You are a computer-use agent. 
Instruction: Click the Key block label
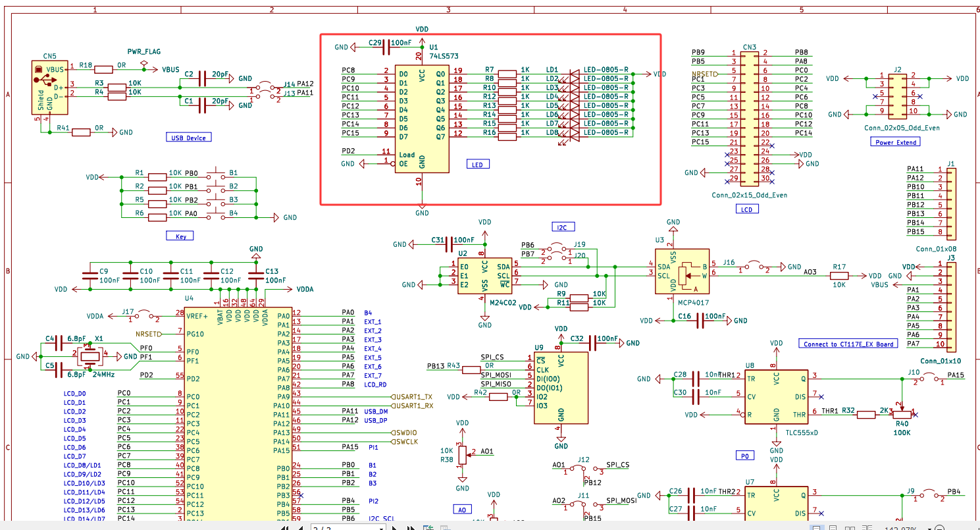pos(180,236)
